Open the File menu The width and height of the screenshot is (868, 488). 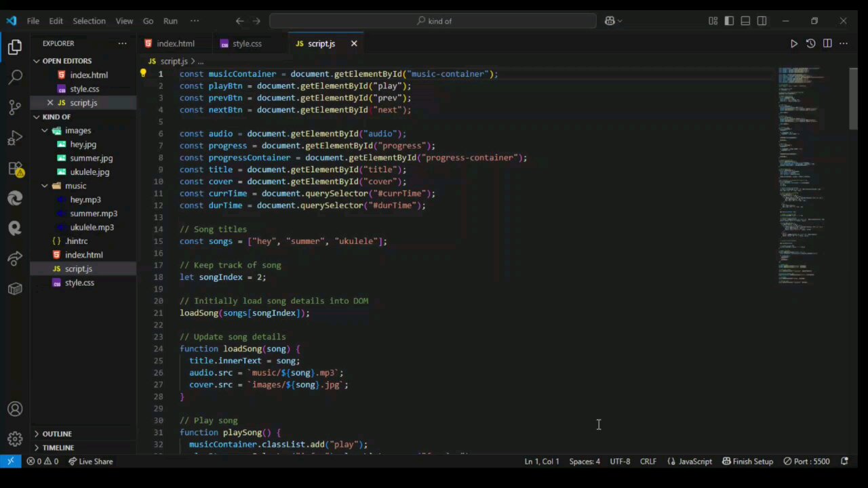coord(33,21)
